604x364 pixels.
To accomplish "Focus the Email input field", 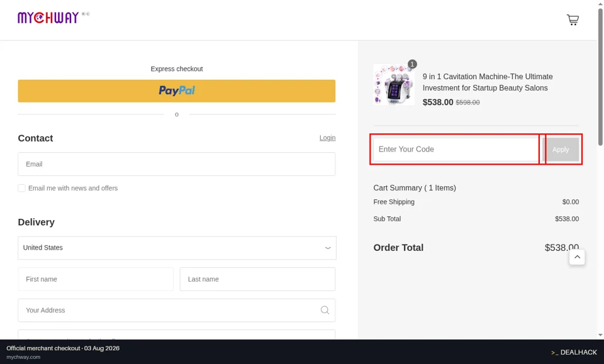I will [x=176, y=164].
